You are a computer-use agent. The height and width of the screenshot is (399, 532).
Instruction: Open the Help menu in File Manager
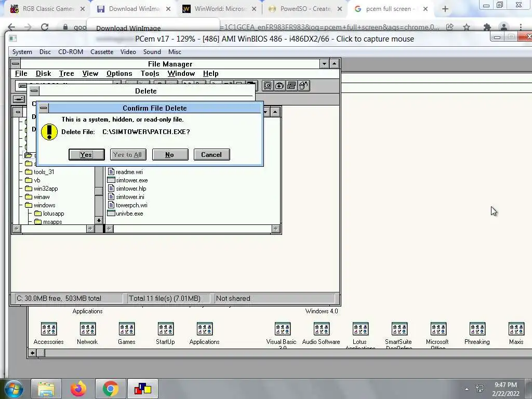pos(211,74)
